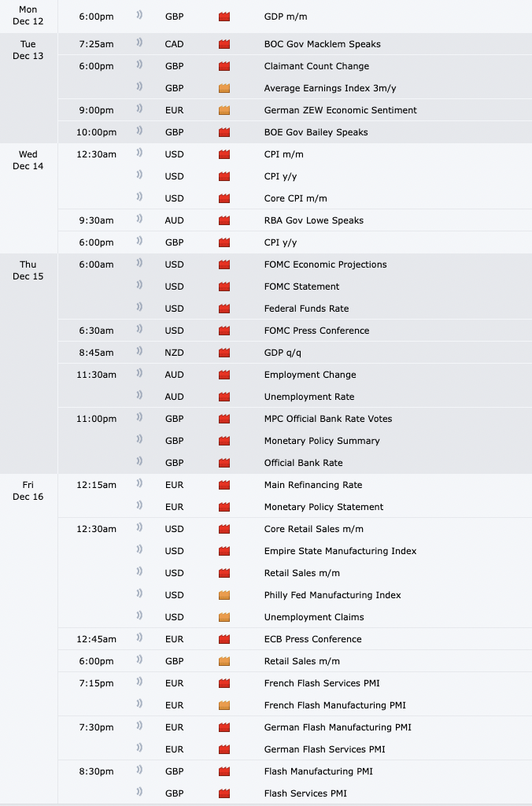This screenshot has height=806, width=532.
Task: Open the German Flash Services PMI event
Action: point(324,749)
